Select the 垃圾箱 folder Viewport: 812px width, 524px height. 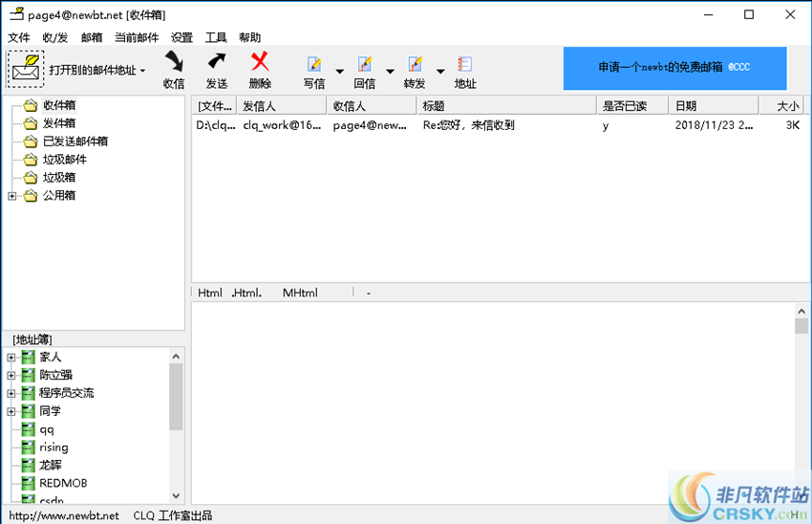click(x=59, y=177)
